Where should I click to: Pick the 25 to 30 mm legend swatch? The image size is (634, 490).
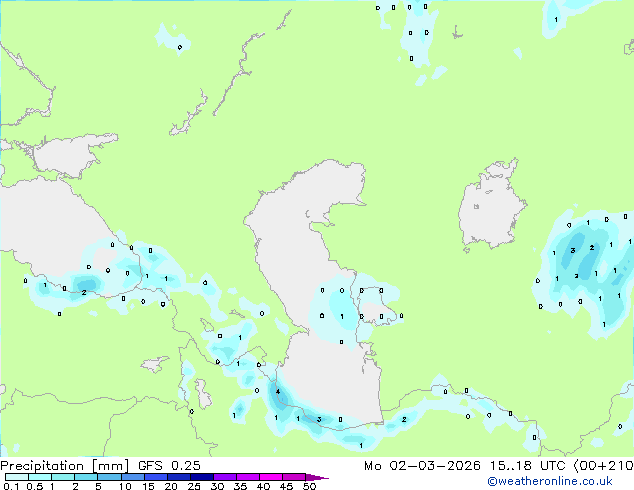[x=202, y=477]
